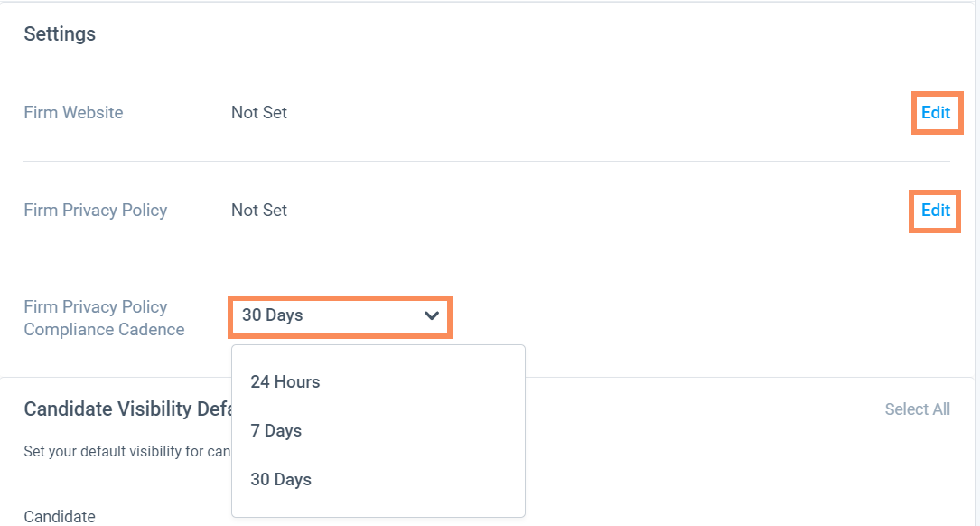The image size is (980, 526).
Task: Click the Not Set value for Firm Privacy Policy
Action: (259, 211)
